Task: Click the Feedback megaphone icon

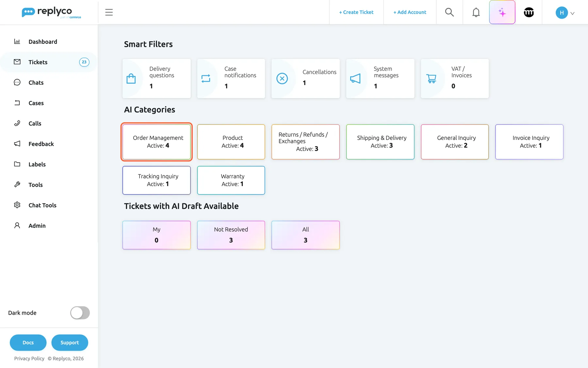Action: click(x=17, y=144)
